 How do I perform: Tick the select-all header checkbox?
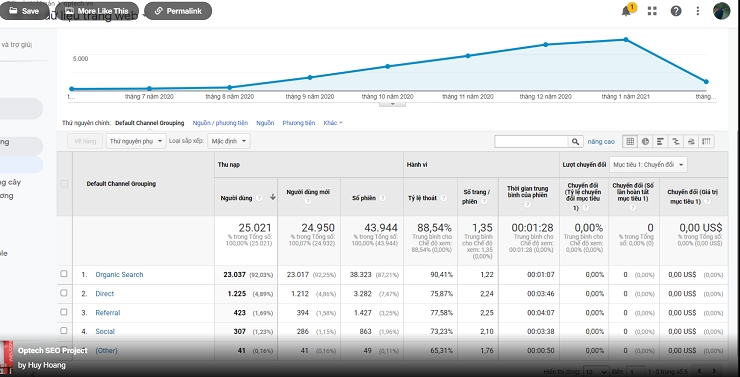pos(64,184)
